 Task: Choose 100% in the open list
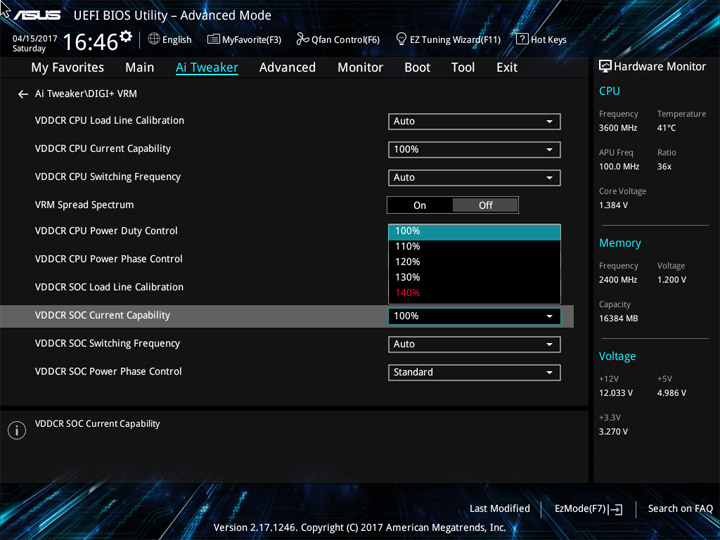pos(474,231)
